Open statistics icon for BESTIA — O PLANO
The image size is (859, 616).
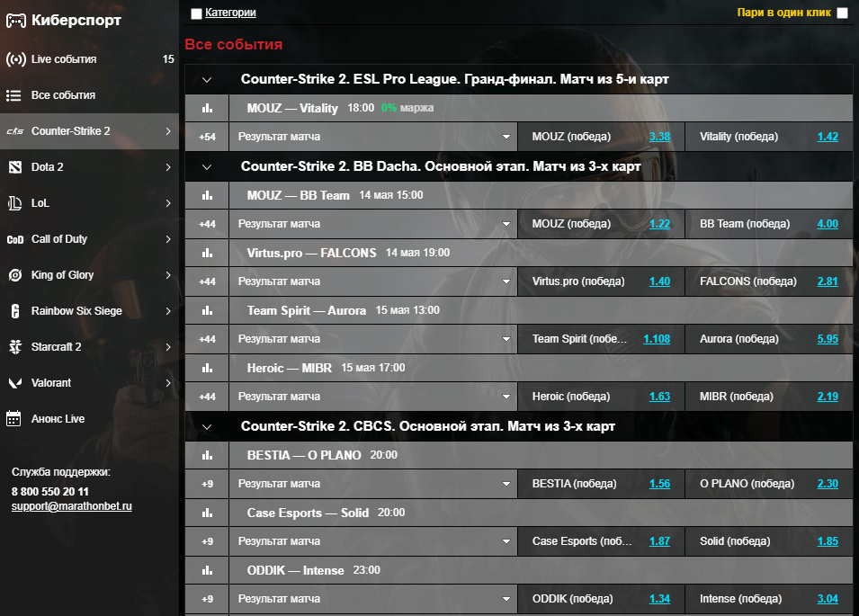point(207,454)
